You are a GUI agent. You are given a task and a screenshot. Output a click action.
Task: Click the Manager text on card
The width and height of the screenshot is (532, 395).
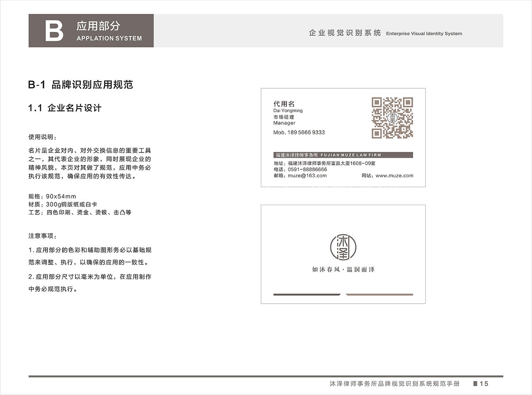tap(284, 123)
